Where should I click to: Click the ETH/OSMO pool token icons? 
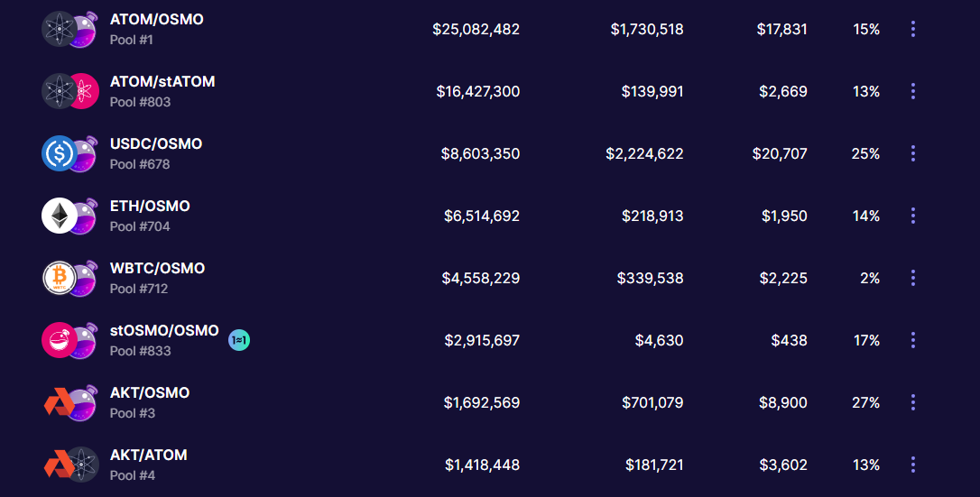[69, 216]
